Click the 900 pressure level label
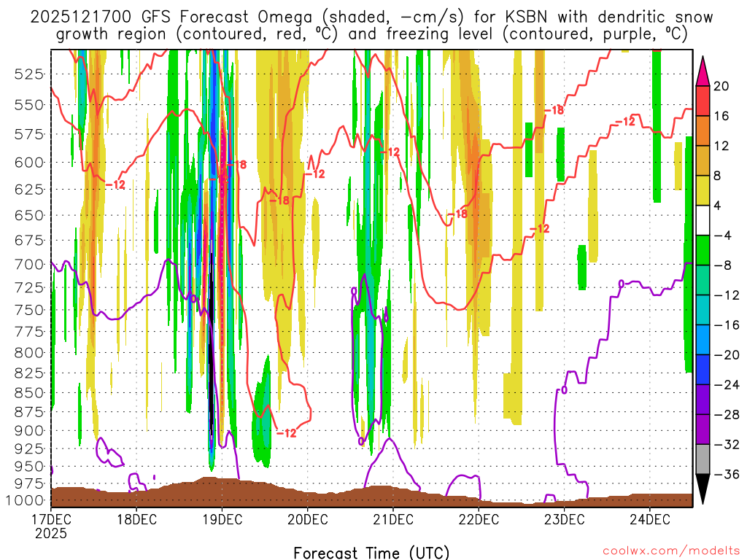Screen dimensions: 747x560 [x=28, y=431]
